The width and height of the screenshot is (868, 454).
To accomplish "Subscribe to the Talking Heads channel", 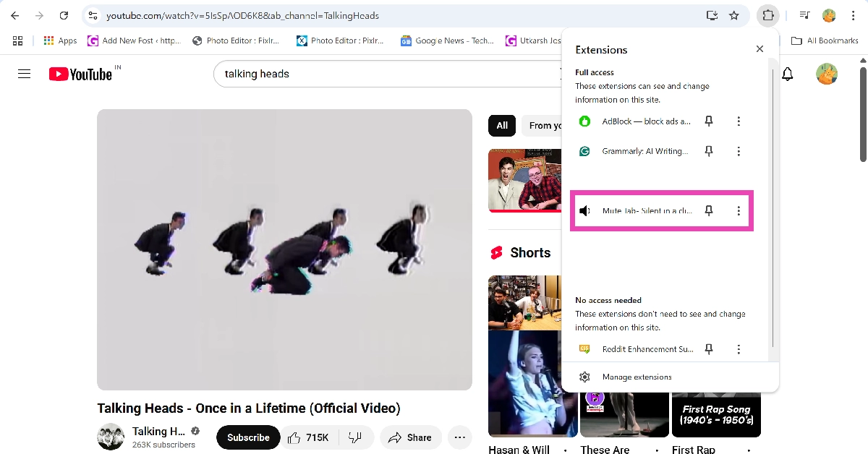I will point(247,437).
